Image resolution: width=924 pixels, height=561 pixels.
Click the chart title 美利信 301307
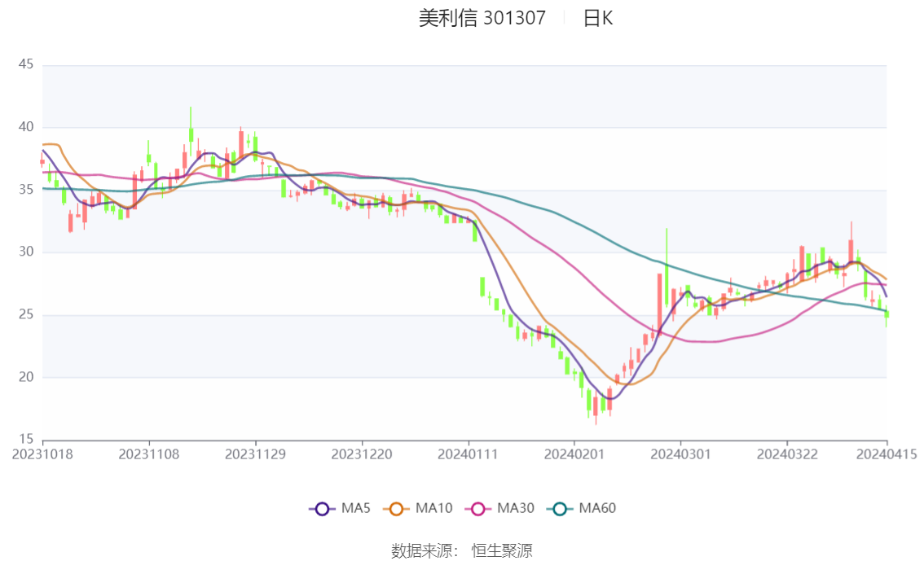click(x=482, y=18)
